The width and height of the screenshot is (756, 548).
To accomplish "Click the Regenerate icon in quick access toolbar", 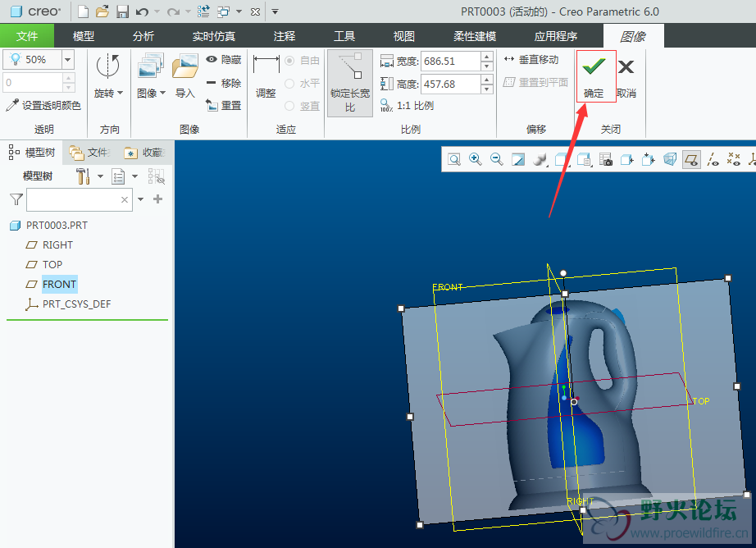I will [x=203, y=11].
